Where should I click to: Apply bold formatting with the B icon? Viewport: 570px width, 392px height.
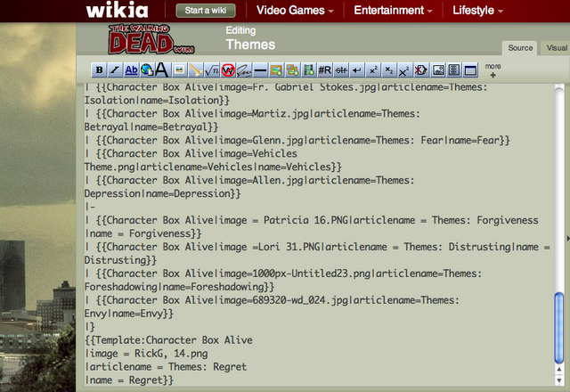coord(99,69)
